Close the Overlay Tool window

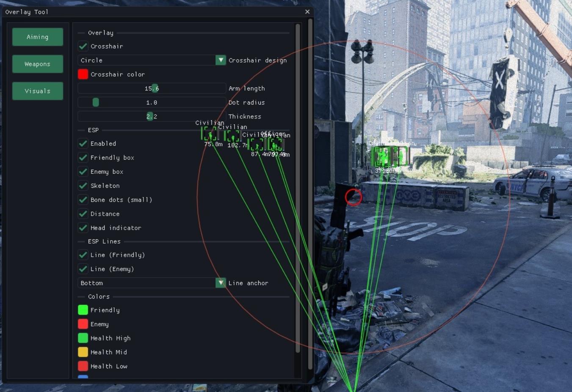[307, 12]
